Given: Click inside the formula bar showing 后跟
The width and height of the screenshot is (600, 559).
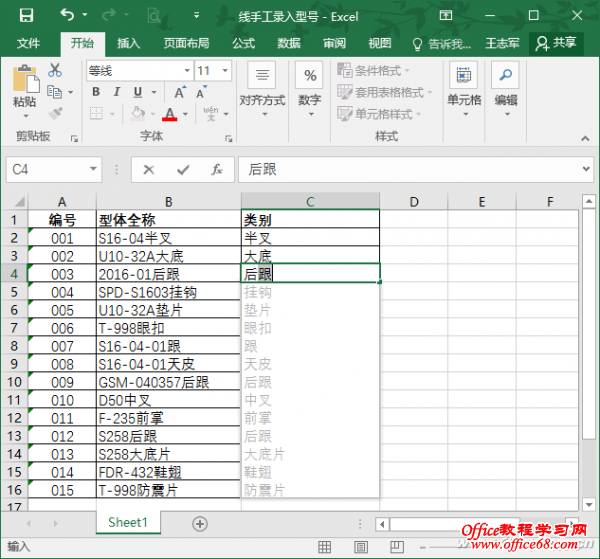Looking at the screenshot, I should (400, 170).
